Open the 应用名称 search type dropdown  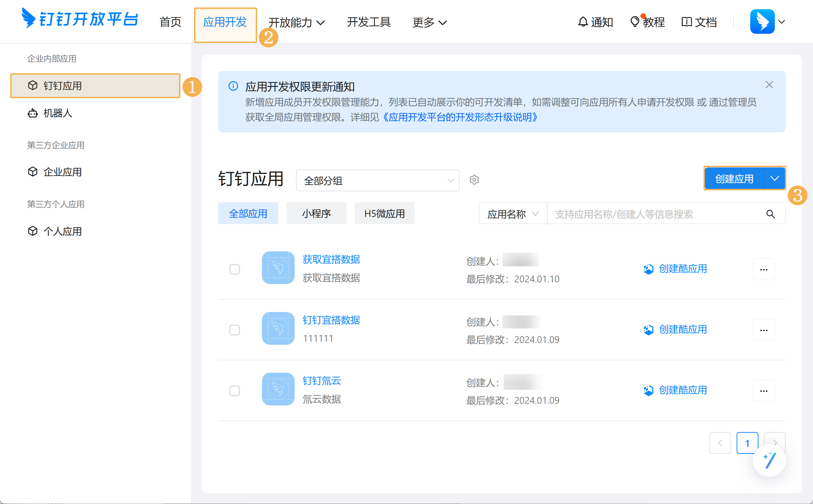(513, 214)
